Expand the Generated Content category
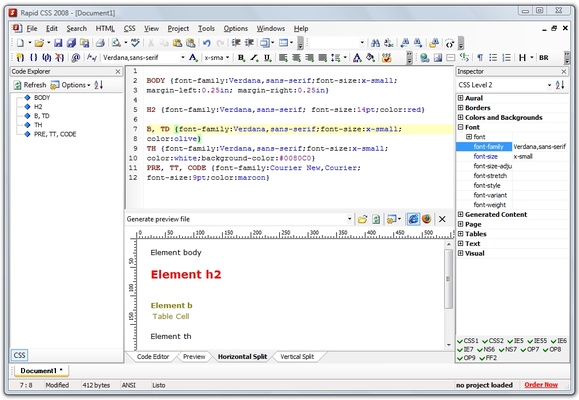Screen dimensions: 579x400 pos(460,214)
